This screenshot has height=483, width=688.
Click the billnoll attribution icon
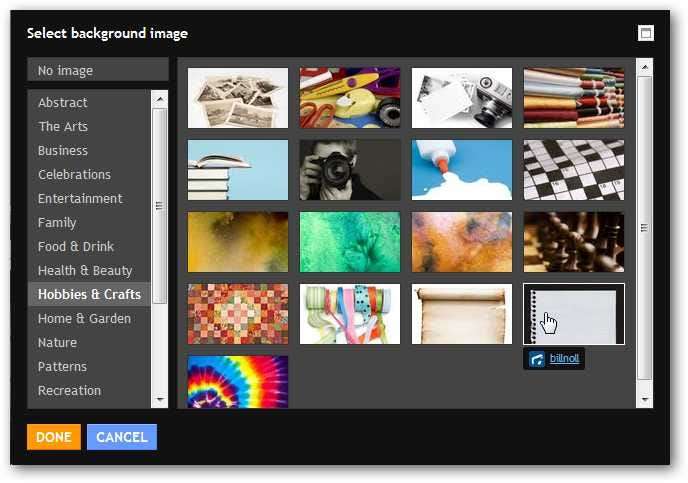tap(537, 359)
